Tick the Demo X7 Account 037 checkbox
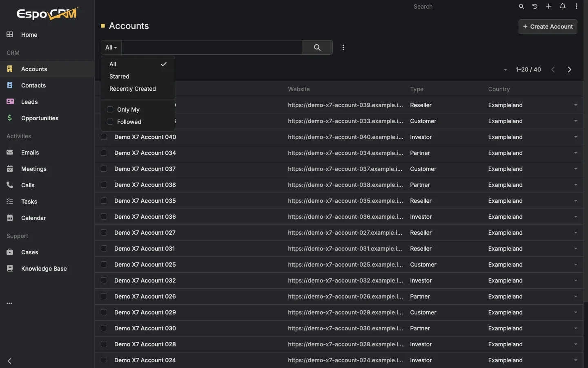Screen dimensions: 588x368 [104, 169]
